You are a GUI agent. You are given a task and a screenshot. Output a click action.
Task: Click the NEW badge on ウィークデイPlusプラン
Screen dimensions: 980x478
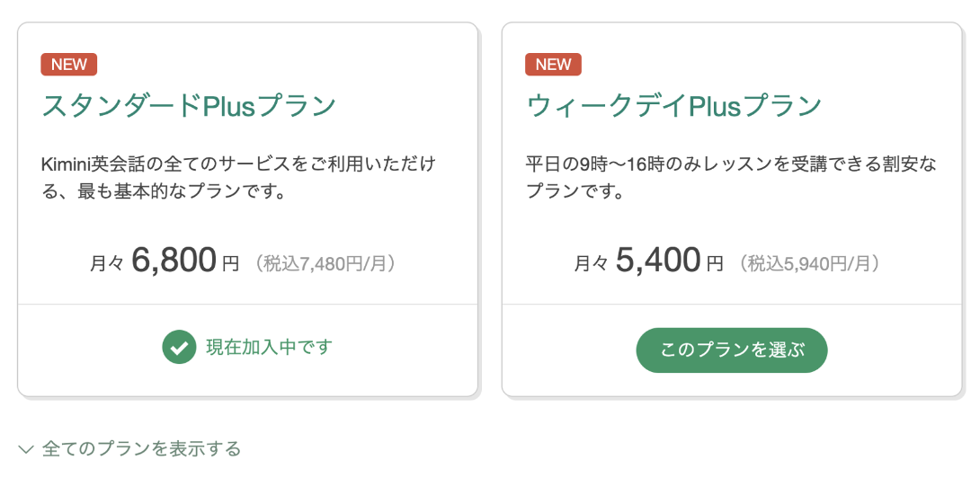[553, 65]
